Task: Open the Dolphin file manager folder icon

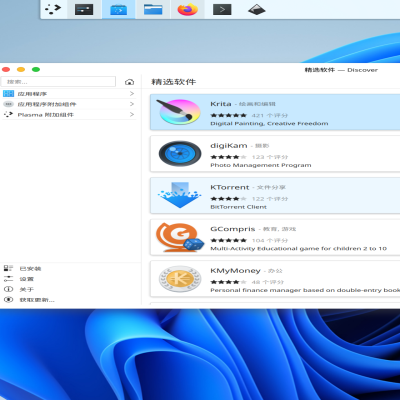Action: pyautogui.click(x=153, y=9)
